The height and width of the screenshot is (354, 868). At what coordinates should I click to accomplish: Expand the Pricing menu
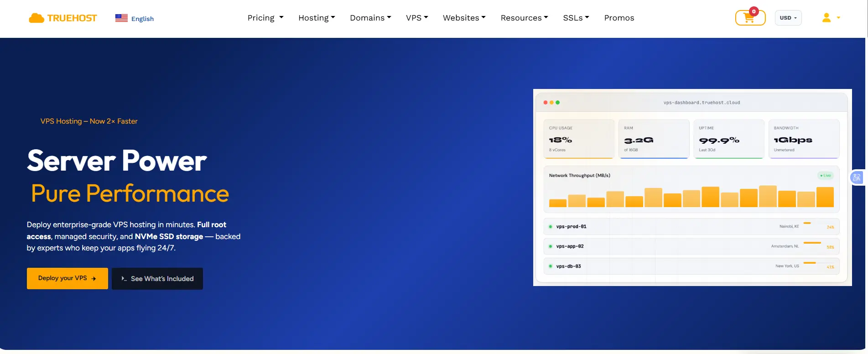click(265, 18)
